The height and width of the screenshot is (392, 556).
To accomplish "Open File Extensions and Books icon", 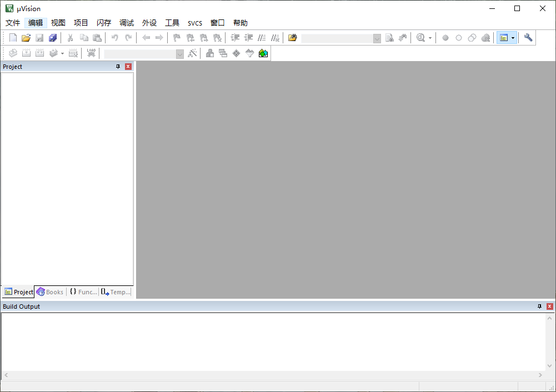I will click(210, 53).
